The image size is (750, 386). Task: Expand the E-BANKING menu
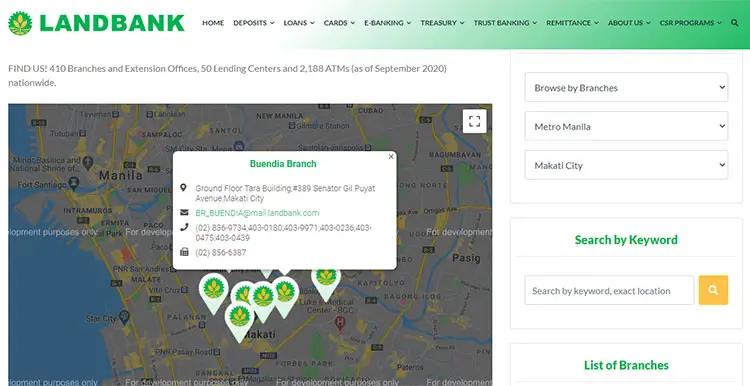387,23
